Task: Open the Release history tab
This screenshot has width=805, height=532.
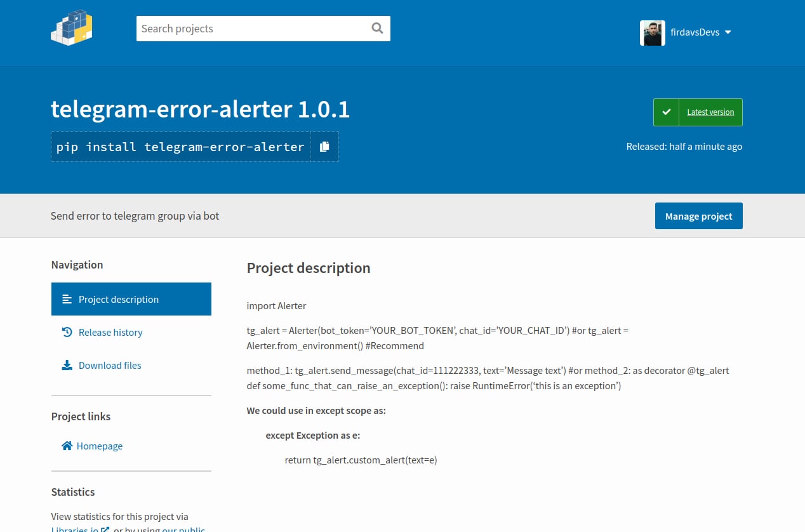Action: point(131,332)
